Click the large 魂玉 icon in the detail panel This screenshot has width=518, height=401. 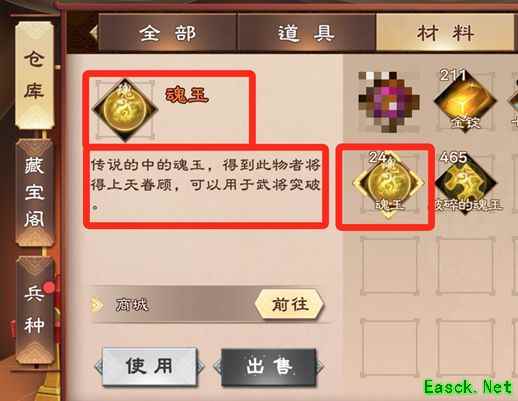[x=125, y=110]
